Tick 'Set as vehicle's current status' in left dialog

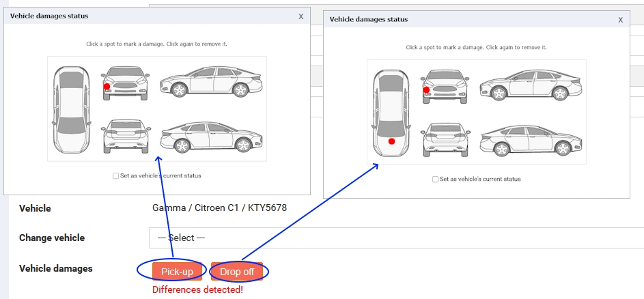pyautogui.click(x=116, y=176)
